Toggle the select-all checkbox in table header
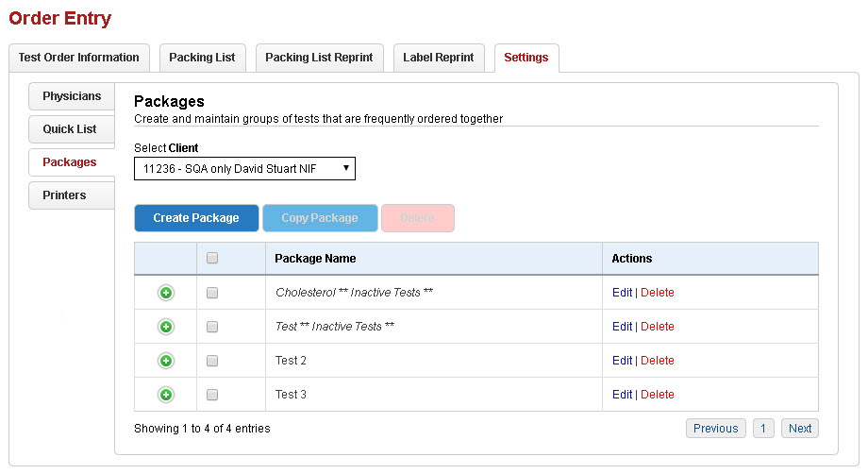Image resolution: width=868 pixels, height=474 pixels. click(212, 259)
